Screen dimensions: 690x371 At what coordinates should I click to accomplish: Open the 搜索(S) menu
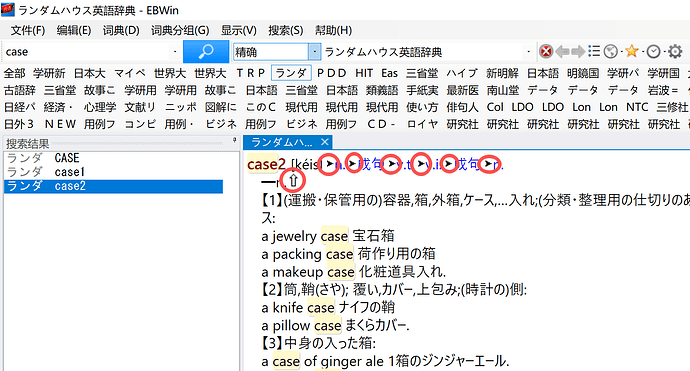[286, 30]
